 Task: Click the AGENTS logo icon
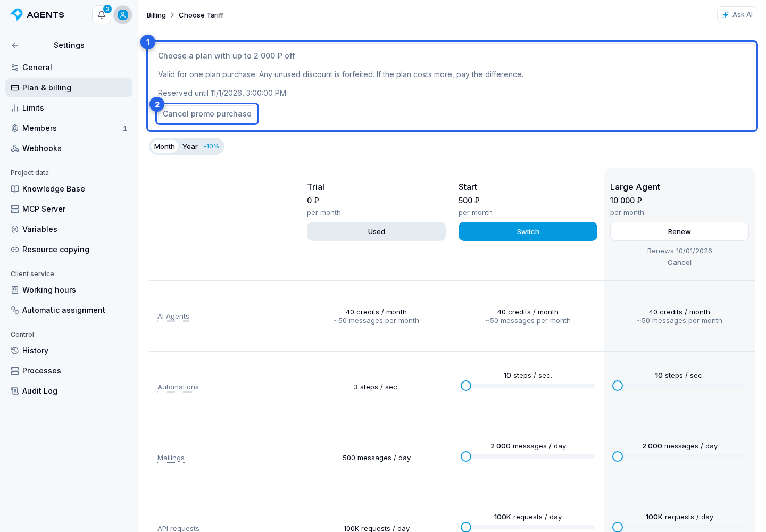click(x=16, y=15)
